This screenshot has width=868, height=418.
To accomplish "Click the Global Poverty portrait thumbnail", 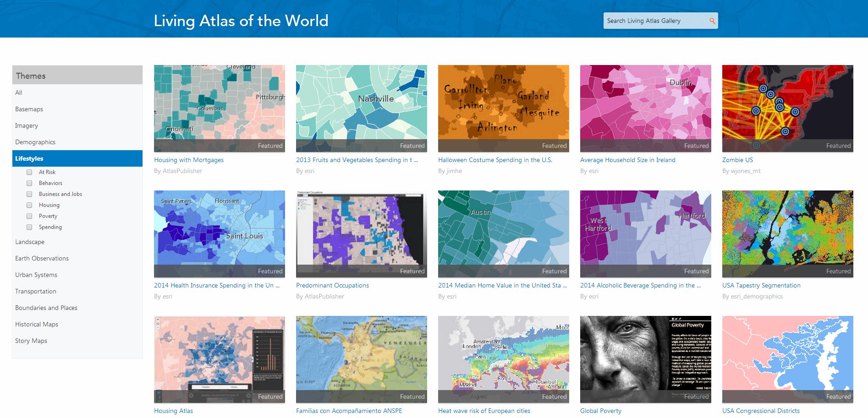I will coord(646,359).
